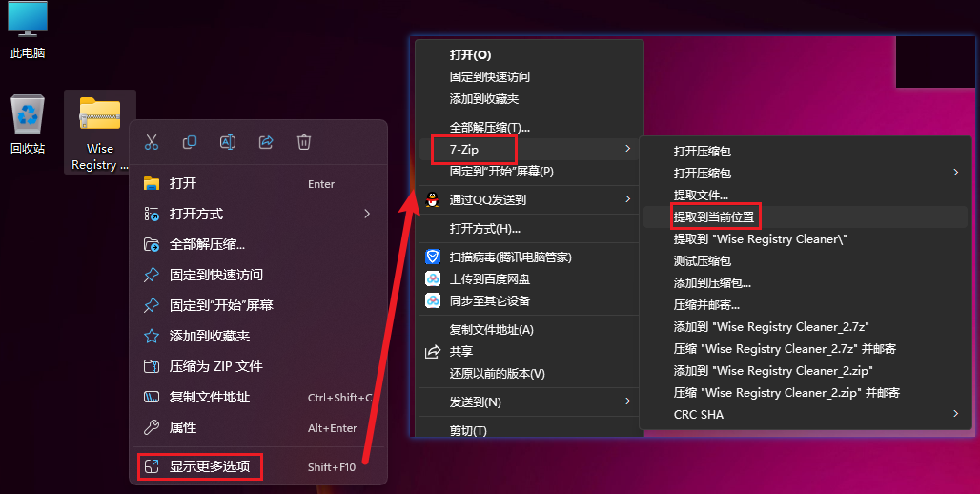Click the Share arrow icon in context menu
980x494 pixels.
pos(266,142)
